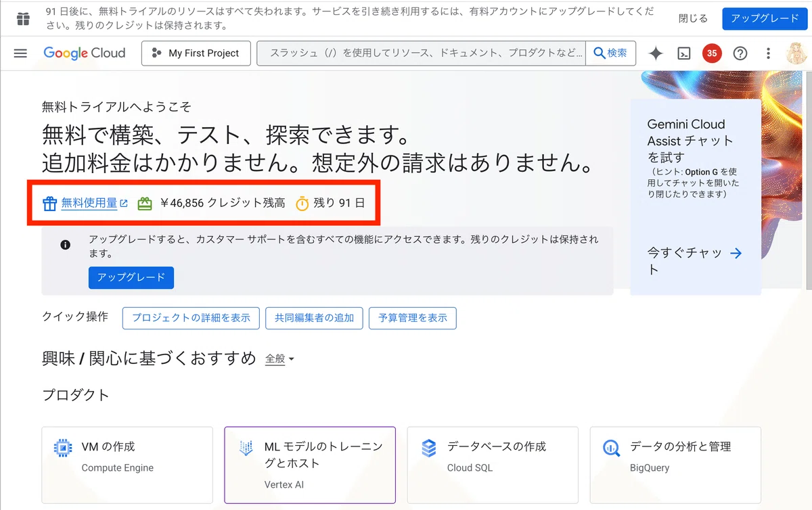Screen dimensions: 812x510
Task: Click アップグレード in the top banner
Action: (765, 18)
